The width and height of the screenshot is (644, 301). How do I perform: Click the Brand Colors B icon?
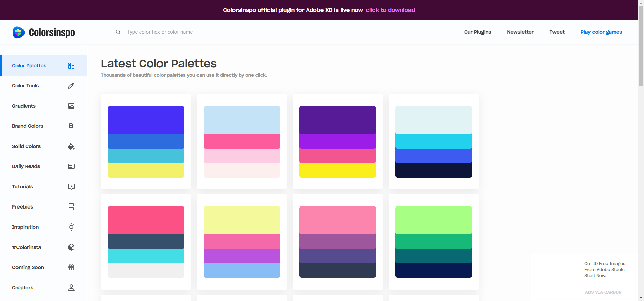tap(71, 126)
